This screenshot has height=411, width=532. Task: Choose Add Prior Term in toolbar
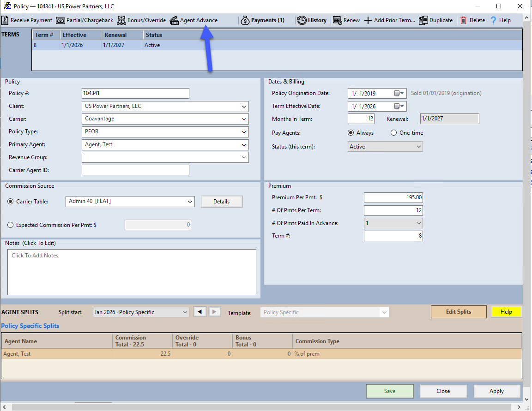pos(389,20)
